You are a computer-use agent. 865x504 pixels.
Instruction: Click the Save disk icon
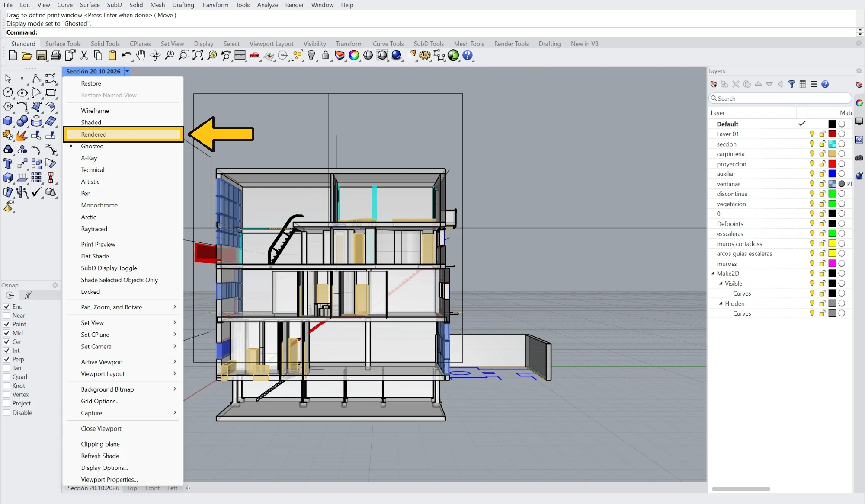(x=42, y=55)
